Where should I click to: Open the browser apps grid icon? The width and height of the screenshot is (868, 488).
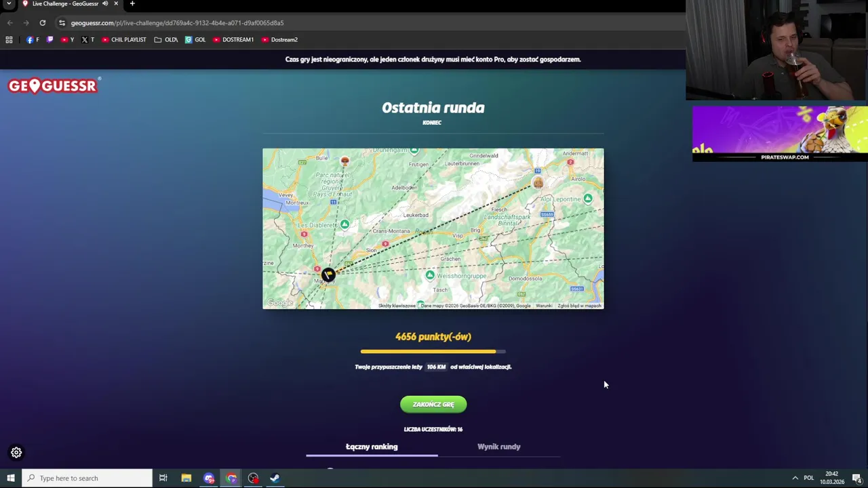(x=9, y=40)
